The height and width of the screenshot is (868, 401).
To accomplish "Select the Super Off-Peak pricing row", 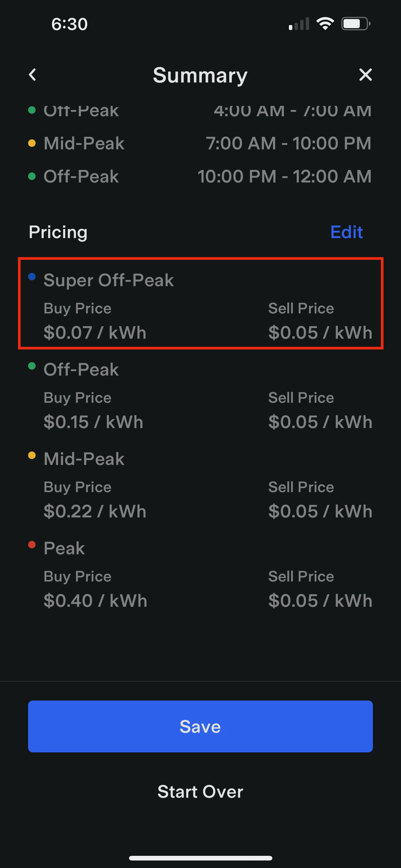I will tap(201, 303).
